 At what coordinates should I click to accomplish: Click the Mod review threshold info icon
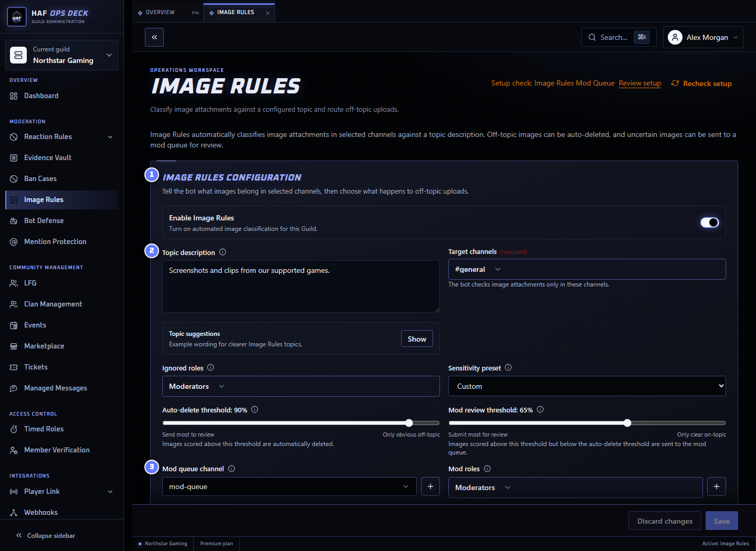[x=540, y=410]
